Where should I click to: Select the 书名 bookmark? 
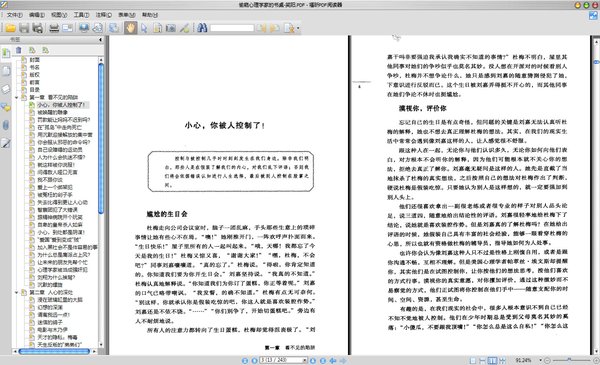34,67
